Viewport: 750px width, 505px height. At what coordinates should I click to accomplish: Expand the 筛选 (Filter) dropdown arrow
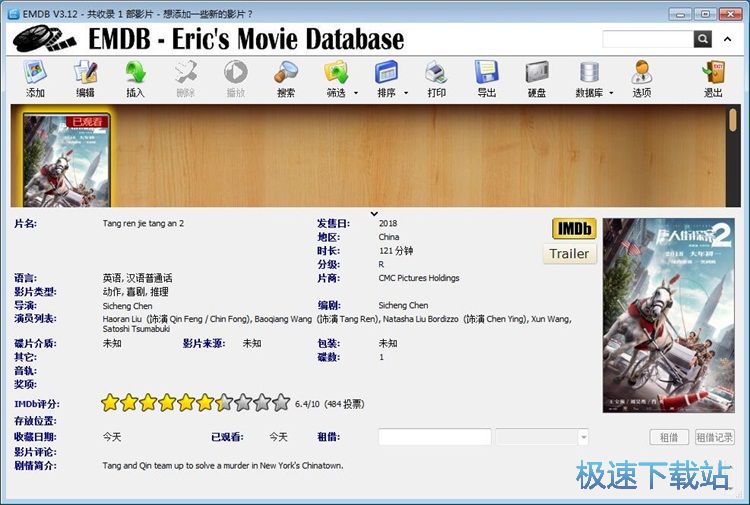pos(356,93)
